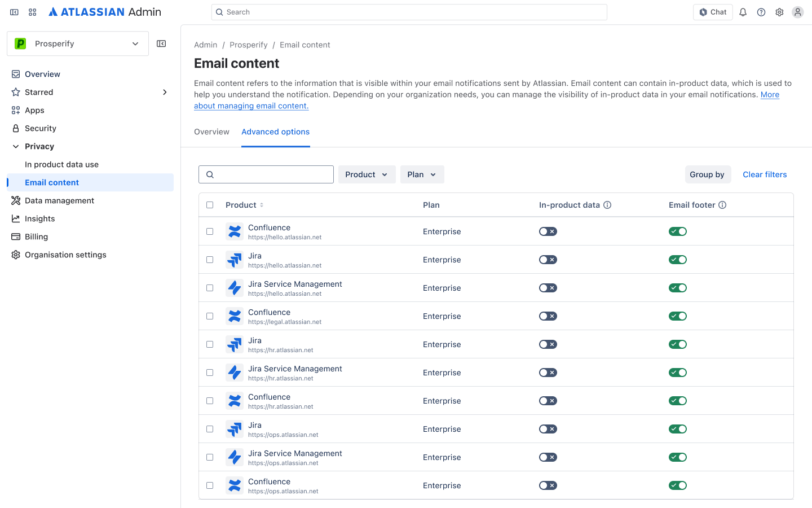The width and height of the screenshot is (812, 508).
Task: Open Billing in sidebar
Action: [90, 237]
